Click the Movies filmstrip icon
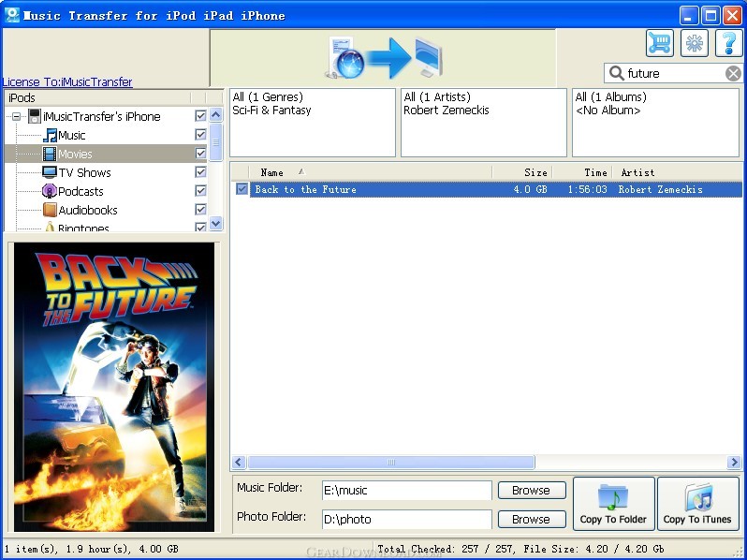The height and width of the screenshot is (560, 747). click(x=49, y=154)
